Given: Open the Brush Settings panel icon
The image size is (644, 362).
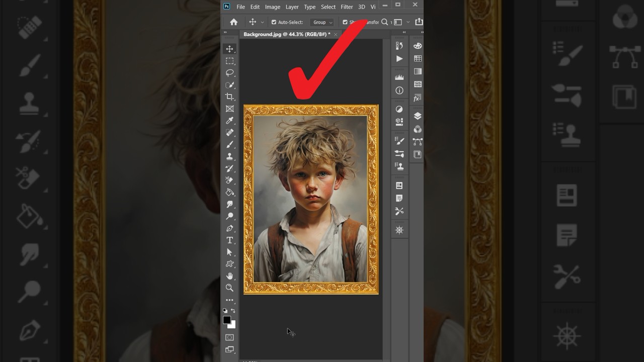Looking at the screenshot, I should click(x=399, y=140).
